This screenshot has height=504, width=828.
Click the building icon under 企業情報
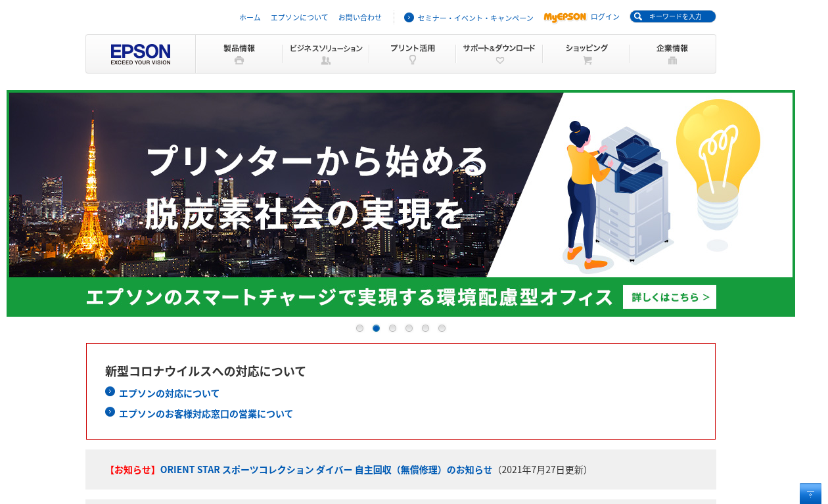coord(672,60)
